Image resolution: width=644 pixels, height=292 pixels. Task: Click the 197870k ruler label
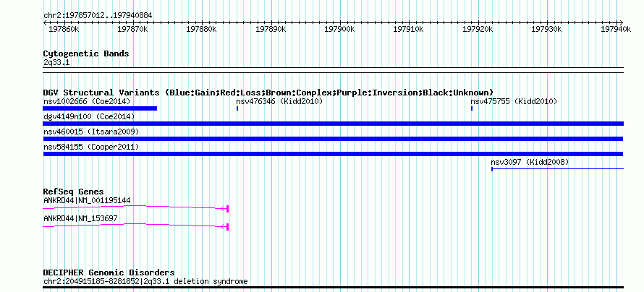132,29
